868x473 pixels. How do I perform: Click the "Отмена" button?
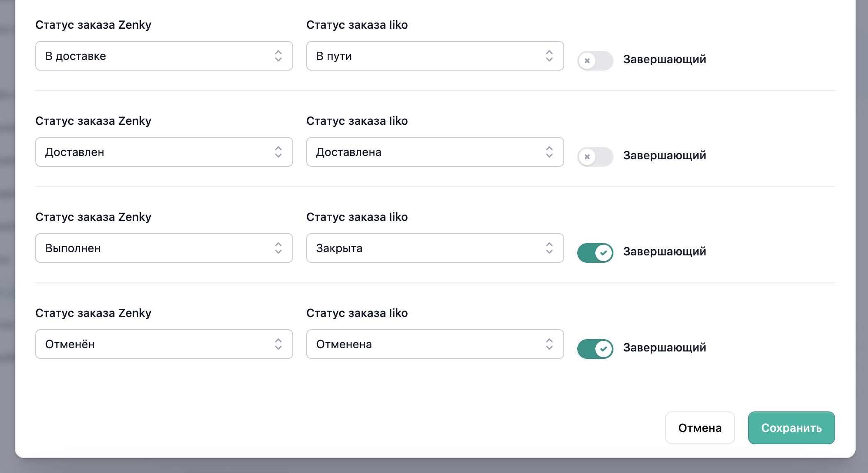(700, 428)
